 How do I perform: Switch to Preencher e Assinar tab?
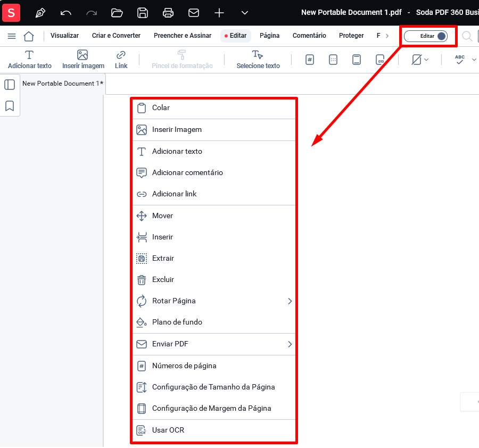point(183,36)
